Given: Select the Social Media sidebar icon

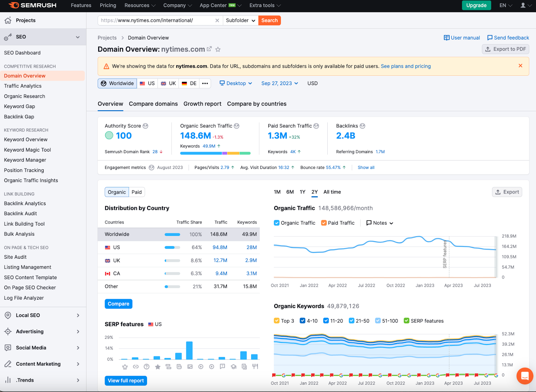Looking at the screenshot, I should tap(8, 347).
